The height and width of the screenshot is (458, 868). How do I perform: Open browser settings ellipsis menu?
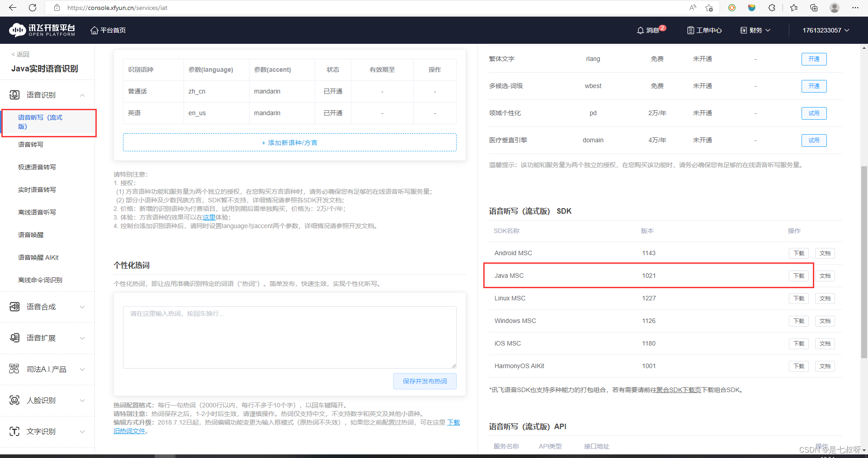(x=855, y=8)
